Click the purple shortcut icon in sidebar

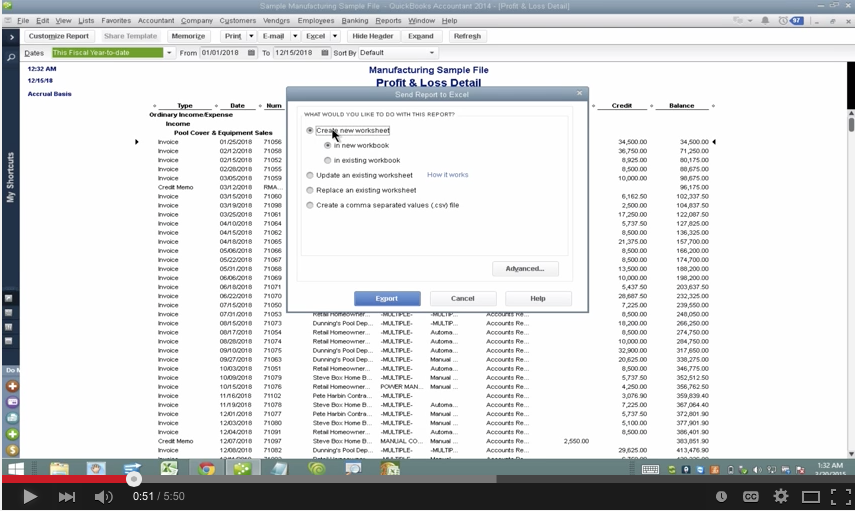(x=12, y=402)
